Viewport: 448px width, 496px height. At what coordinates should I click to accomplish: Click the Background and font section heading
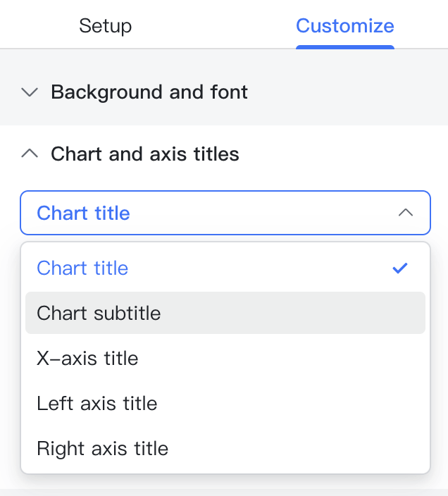coord(149,92)
